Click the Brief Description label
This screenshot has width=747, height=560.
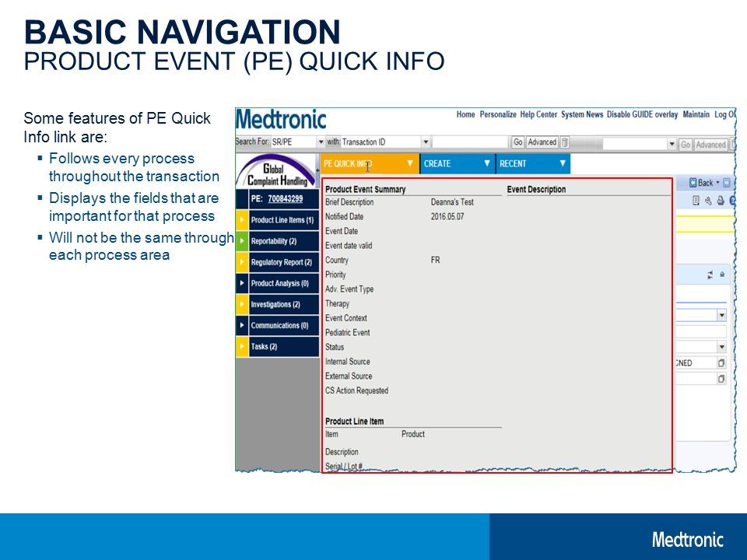coord(349,202)
